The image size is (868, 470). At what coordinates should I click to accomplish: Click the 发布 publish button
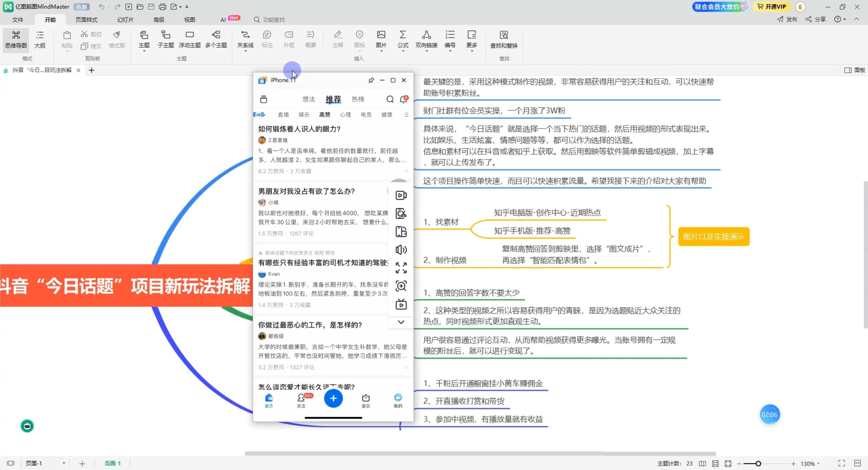787,19
